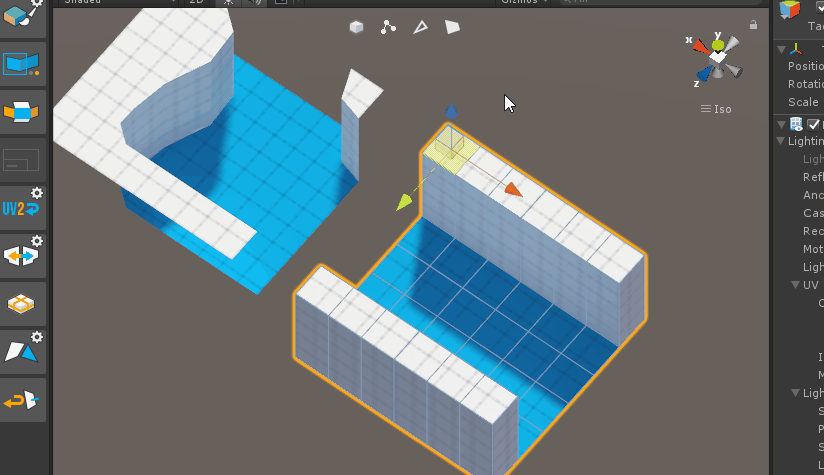824x475 pixels.
Task: Click the orange-sided white box ProBuilder tool
Action: pos(21,112)
